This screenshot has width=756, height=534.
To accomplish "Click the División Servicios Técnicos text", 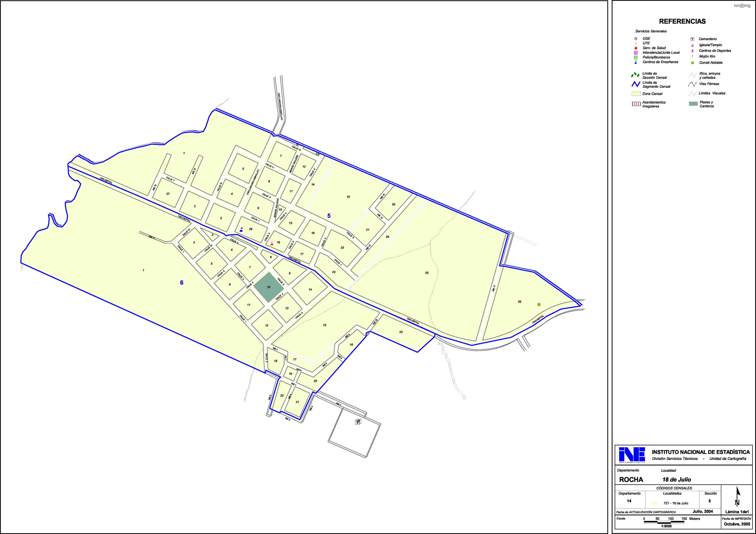I will tap(675, 459).
